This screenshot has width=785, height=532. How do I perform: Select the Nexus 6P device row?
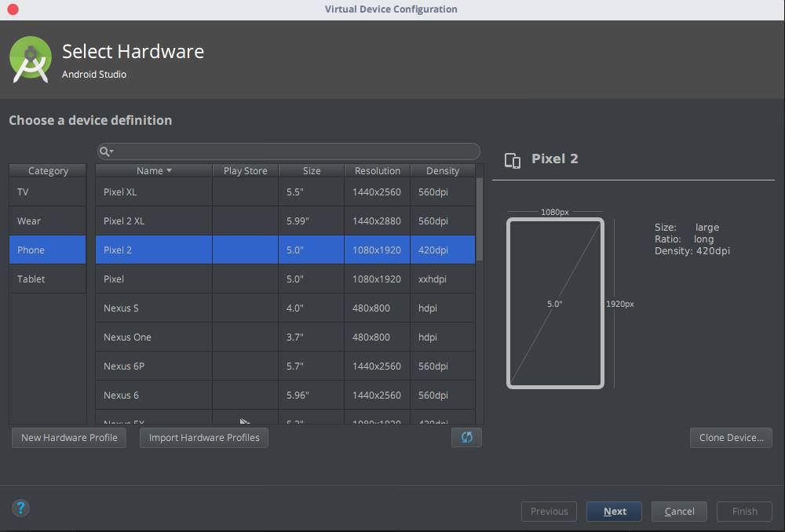(x=286, y=366)
